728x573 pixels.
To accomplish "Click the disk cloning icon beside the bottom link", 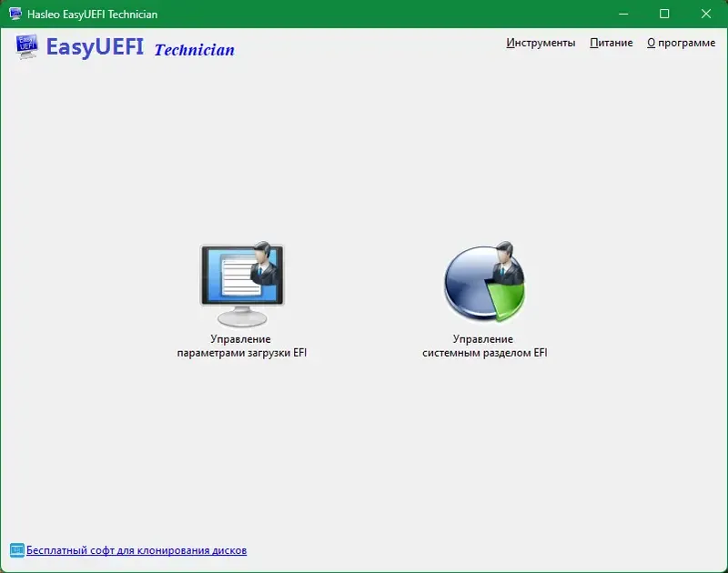I will tap(16, 550).
